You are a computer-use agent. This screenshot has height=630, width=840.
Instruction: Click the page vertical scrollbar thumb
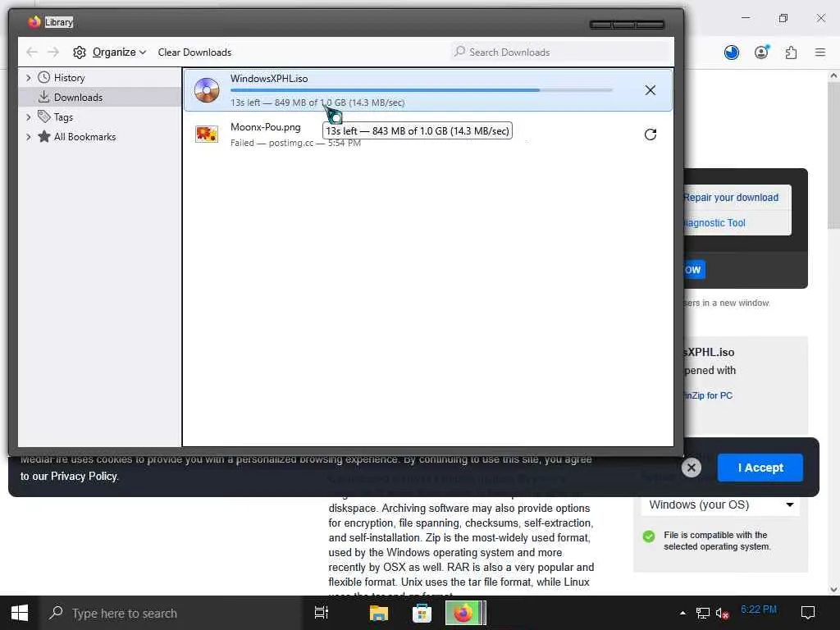tap(833, 157)
